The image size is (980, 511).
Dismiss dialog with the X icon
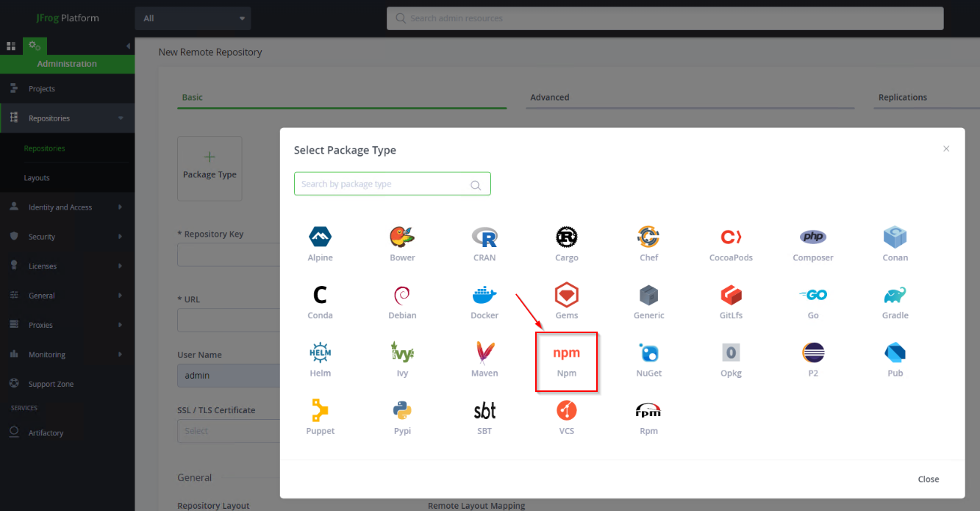pos(946,149)
